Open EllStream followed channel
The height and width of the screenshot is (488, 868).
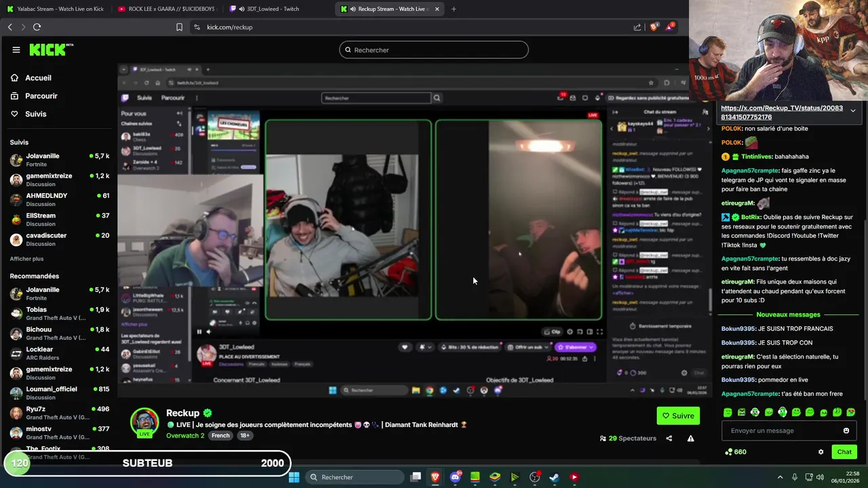(59, 219)
